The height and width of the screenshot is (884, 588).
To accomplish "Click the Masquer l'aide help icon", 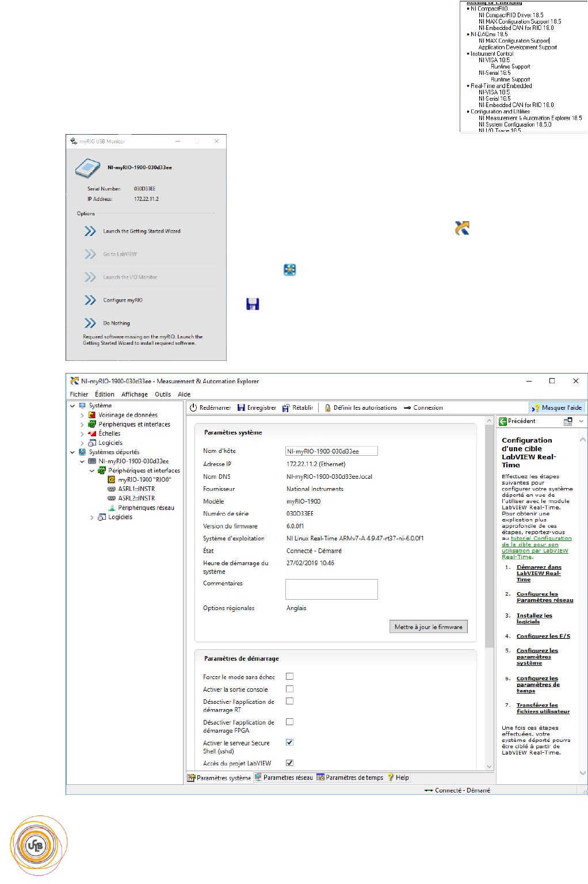I will 536,407.
